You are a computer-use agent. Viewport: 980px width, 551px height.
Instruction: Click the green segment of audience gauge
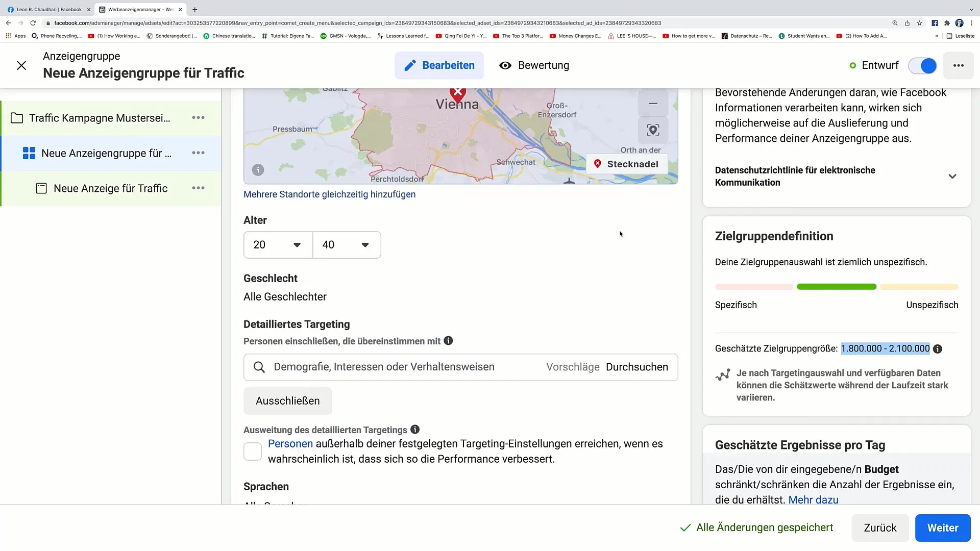pyautogui.click(x=836, y=287)
